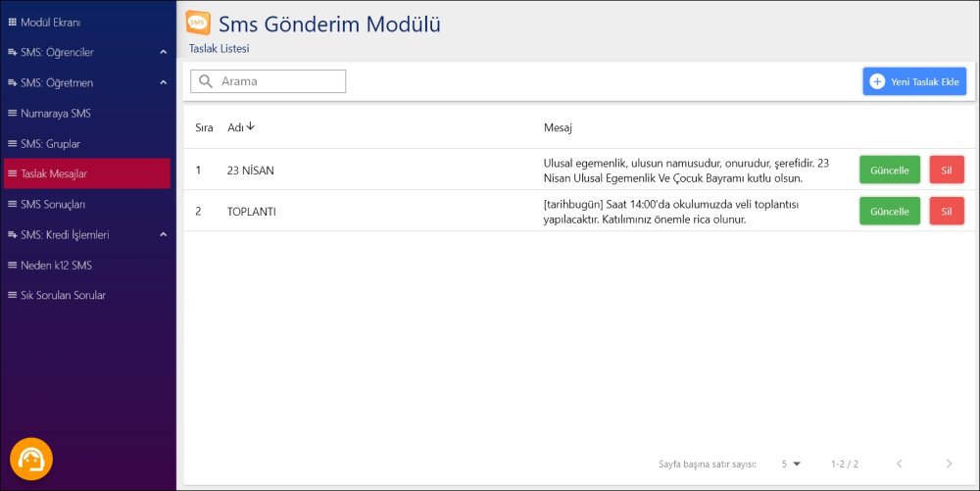Expand the SMS: Kredi İşlemleri submenu
Screen dimensions: 980x491
[163, 234]
